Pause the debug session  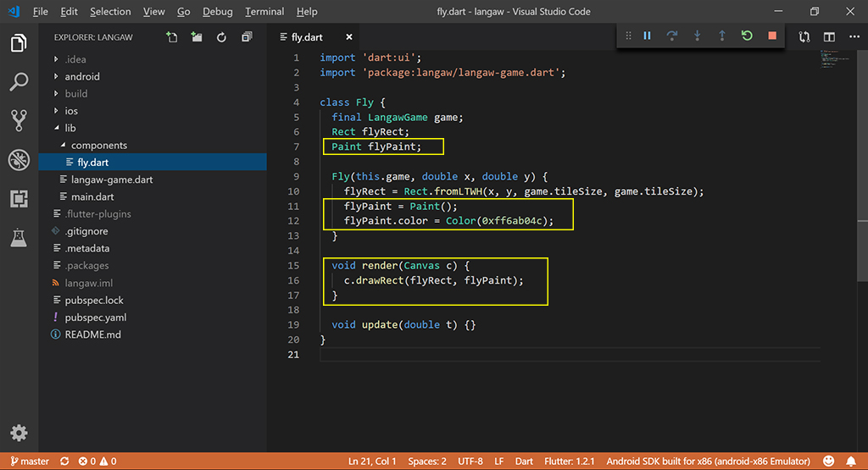pos(647,36)
